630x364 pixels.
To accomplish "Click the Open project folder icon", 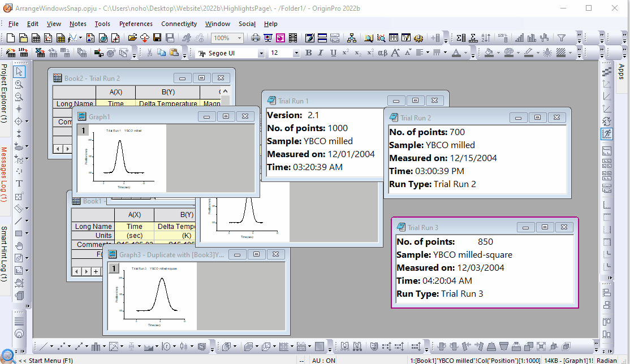I will pyautogui.click(x=132, y=38).
